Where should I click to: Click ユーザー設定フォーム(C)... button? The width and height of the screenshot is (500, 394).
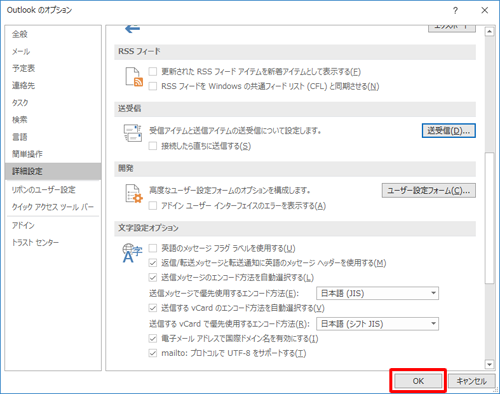pos(429,191)
